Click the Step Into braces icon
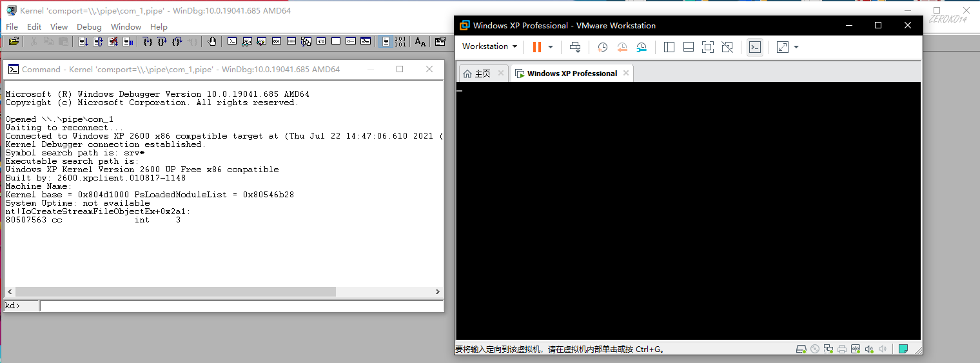Screen dimensions: 980x363 pyautogui.click(x=148, y=41)
